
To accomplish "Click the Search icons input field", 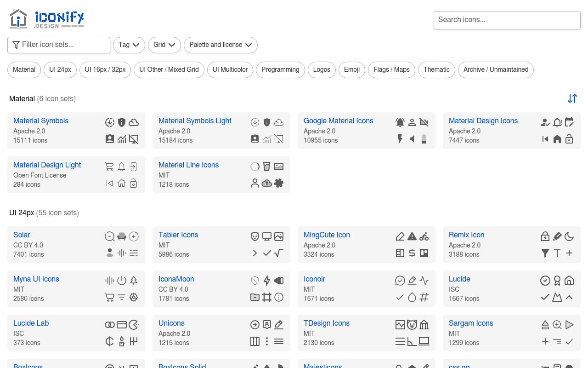I will [507, 20].
